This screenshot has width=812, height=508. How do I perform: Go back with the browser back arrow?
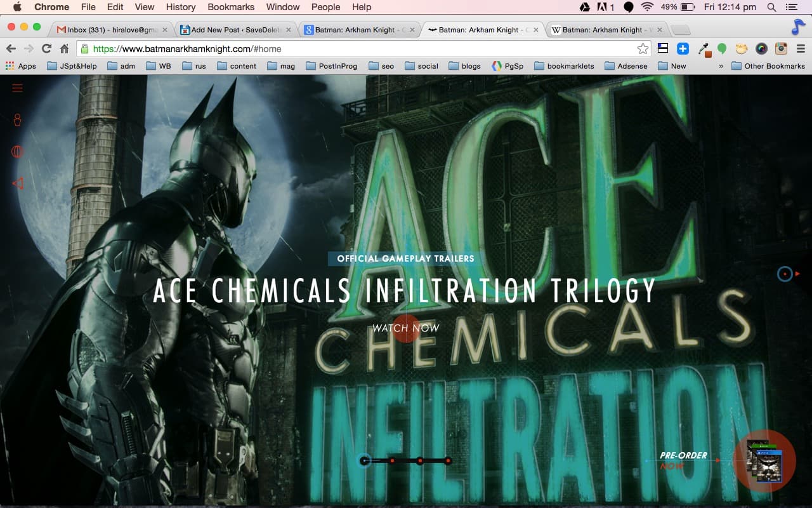(x=11, y=49)
